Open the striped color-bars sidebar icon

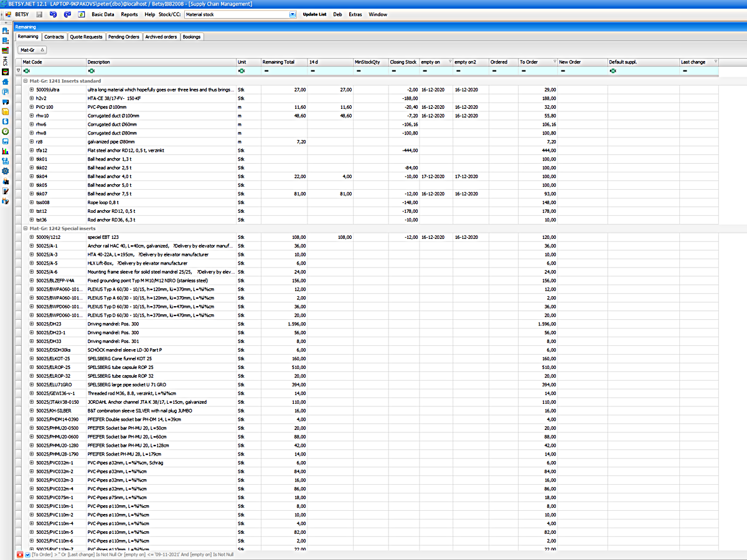coord(6,51)
